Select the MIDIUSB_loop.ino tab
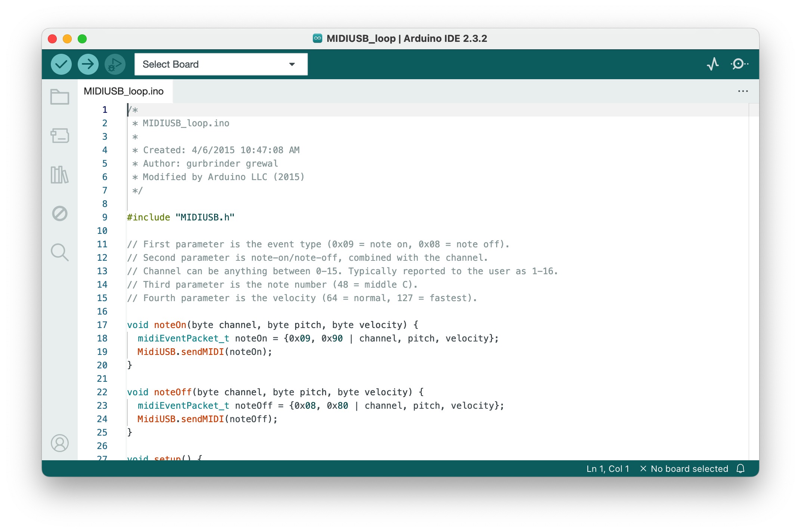 [x=124, y=91]
